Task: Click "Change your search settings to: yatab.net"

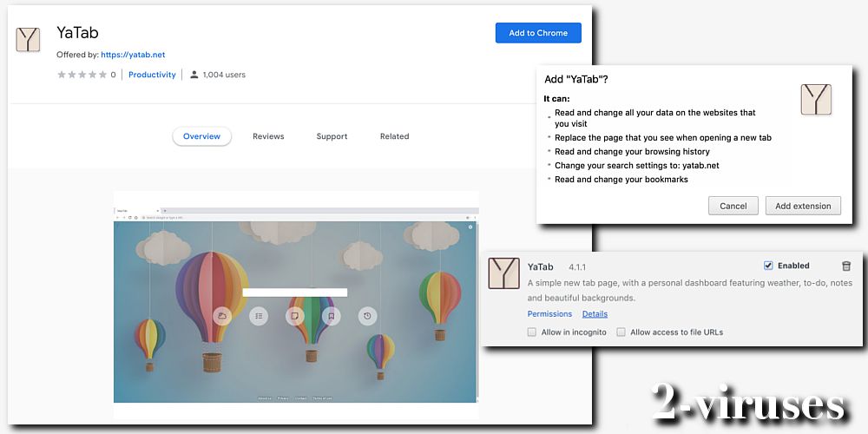Action: (x=637, y=166)
